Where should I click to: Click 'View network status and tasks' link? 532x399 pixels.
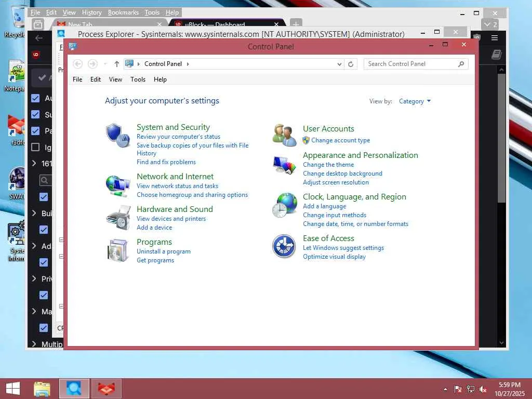[x=178, y=186]
